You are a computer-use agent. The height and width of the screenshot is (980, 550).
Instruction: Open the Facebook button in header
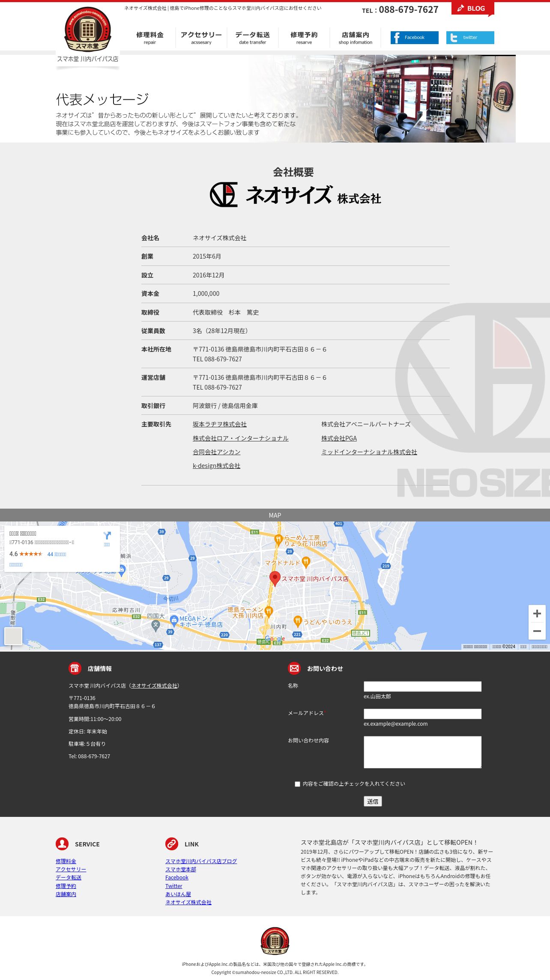pos(414,38)
